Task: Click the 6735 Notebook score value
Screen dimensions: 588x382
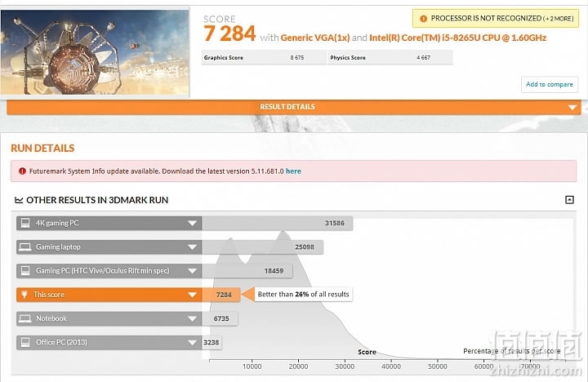Action: (221, 318)
